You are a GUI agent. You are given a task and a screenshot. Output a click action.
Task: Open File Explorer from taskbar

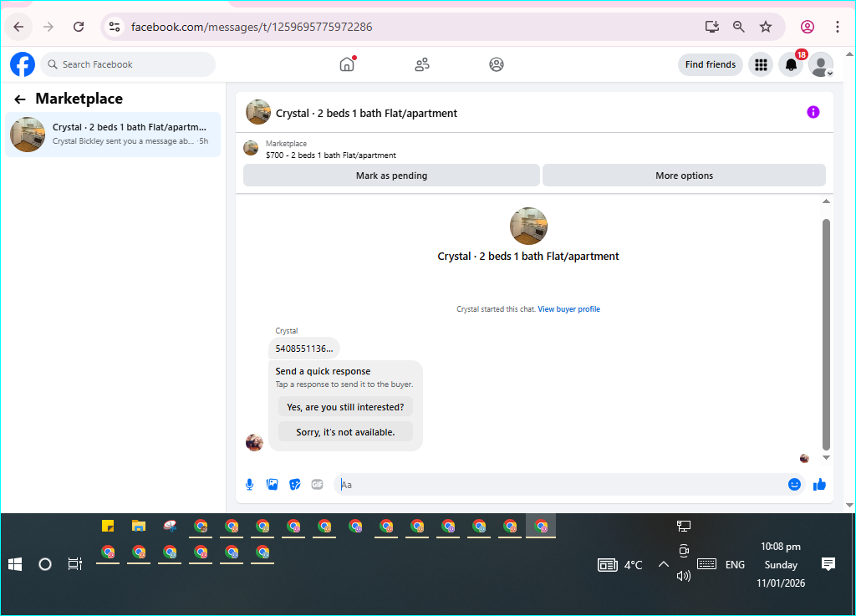(x=139, y=526)
